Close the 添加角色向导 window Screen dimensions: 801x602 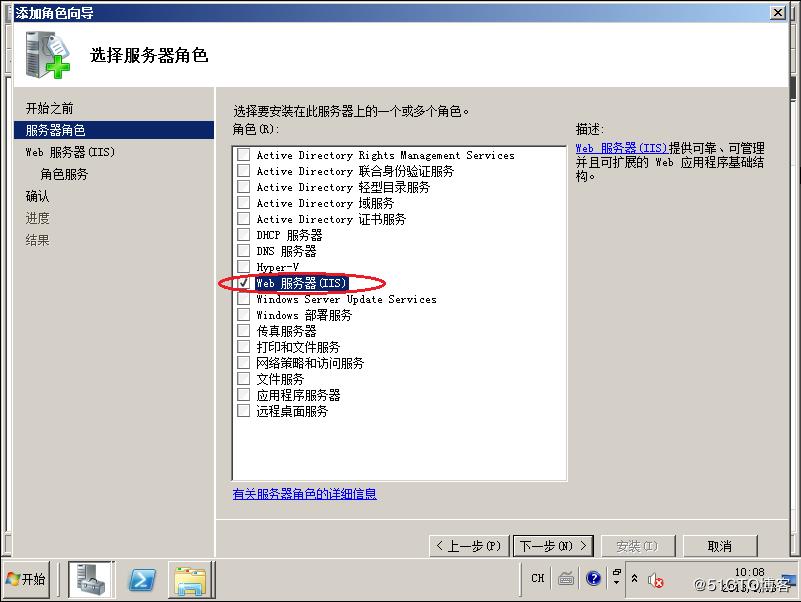point(778,12)
